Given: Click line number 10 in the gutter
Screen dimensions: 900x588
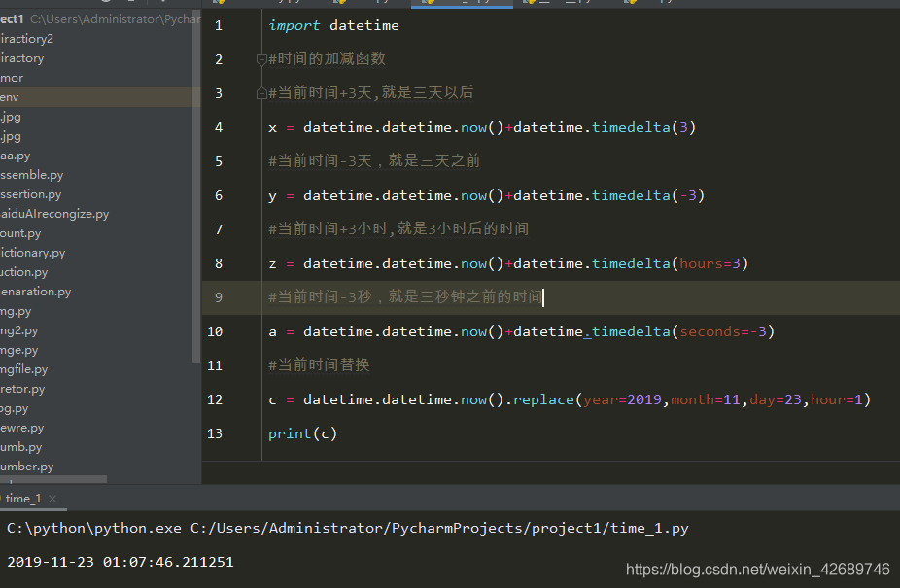Looking at the screenshot, I should [215, 331].
